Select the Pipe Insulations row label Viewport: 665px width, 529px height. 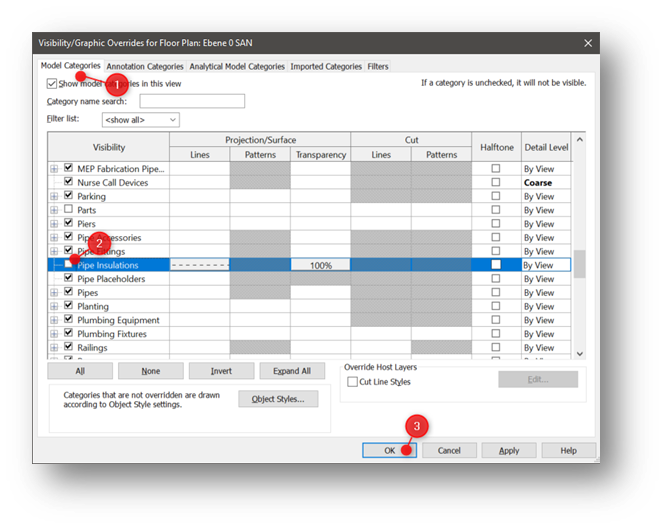(x=108, y=265)
